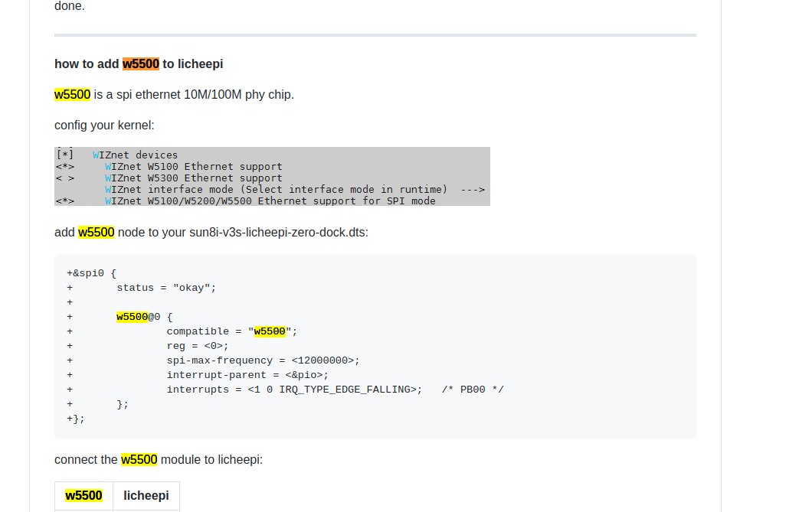Viewport: 812px width, 512px height.
Task: Click the sentence 'w5500 is a spi ethernet 10M/100M phy chip.'
Action: 174,95
